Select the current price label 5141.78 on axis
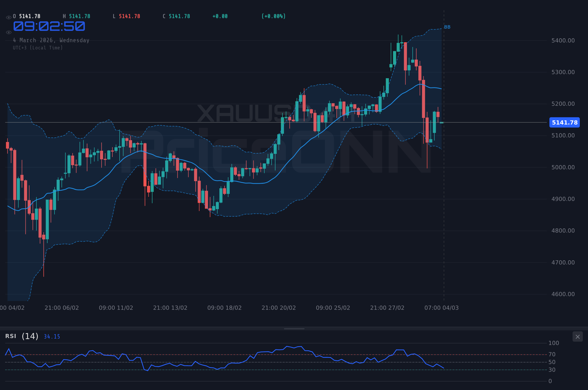This screenshot has height=390, width=588. (x=564, y=123)
